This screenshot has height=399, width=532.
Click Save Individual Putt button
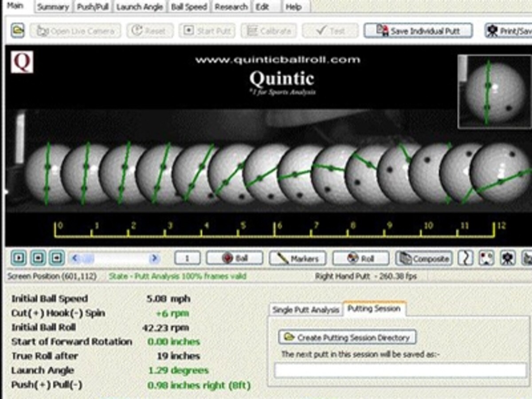tap(418, 31)
